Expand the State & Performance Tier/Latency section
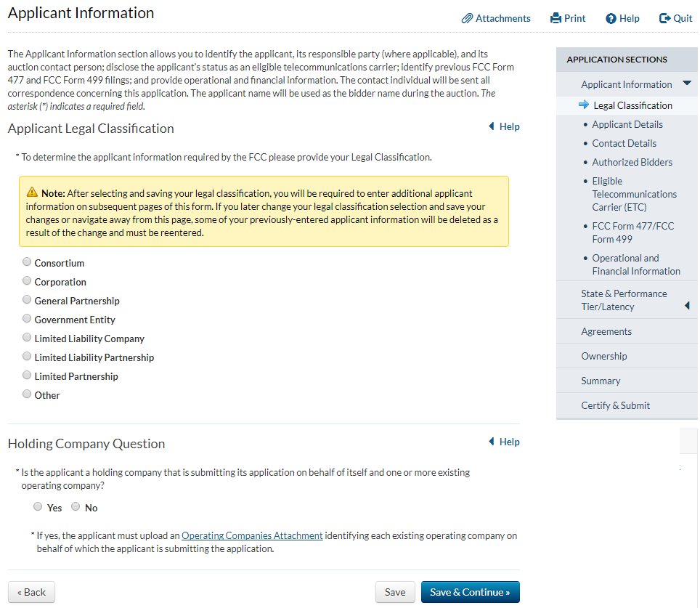The image size is (700, 608). click(x=687, y=307)
